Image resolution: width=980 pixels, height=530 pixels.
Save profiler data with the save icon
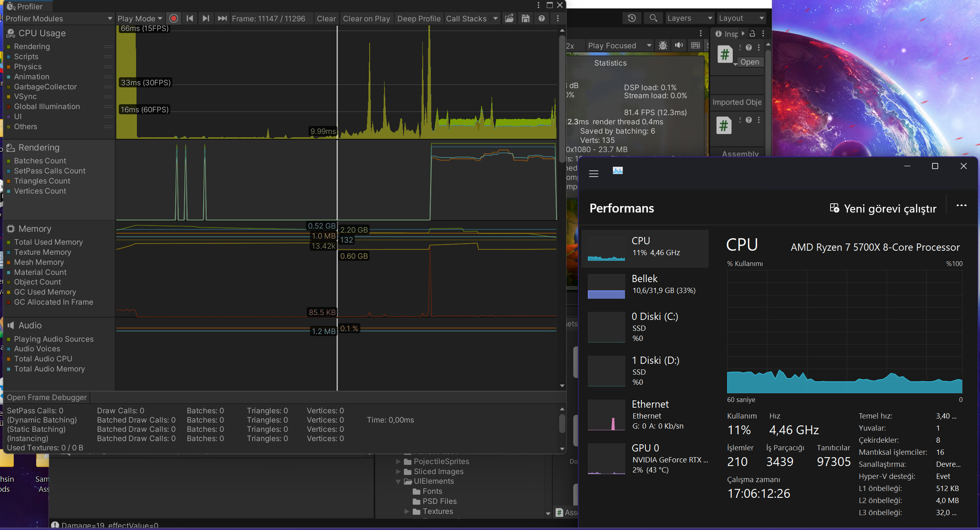pyautogui.click(x=525, y=19)
